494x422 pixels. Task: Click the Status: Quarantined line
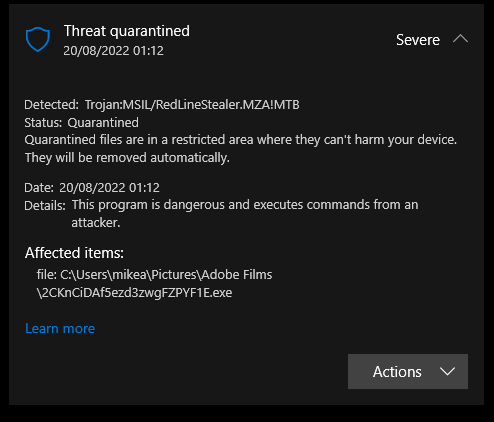tap(81, 123)
